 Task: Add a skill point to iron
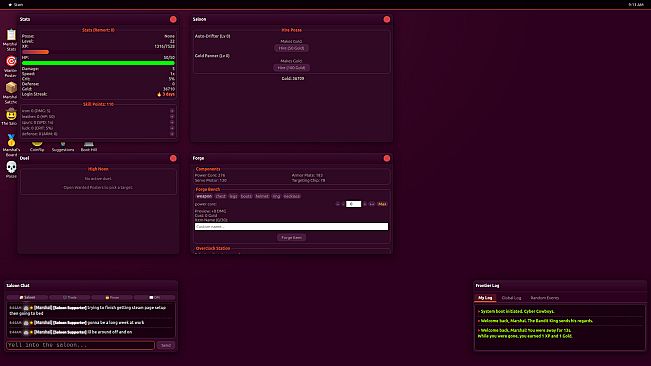pos(172,111)
